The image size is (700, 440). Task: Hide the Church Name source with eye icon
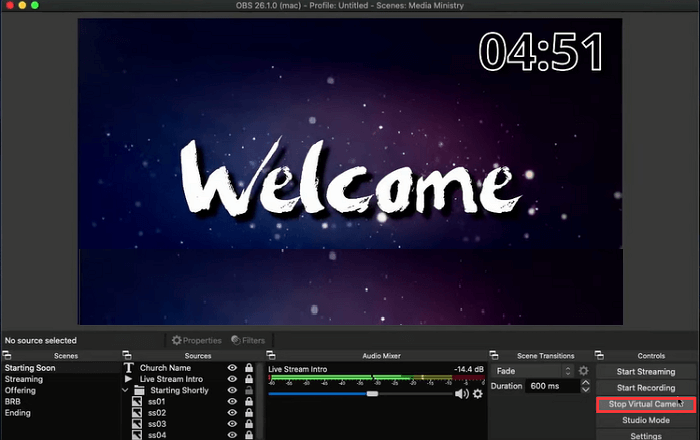point(232,368)
